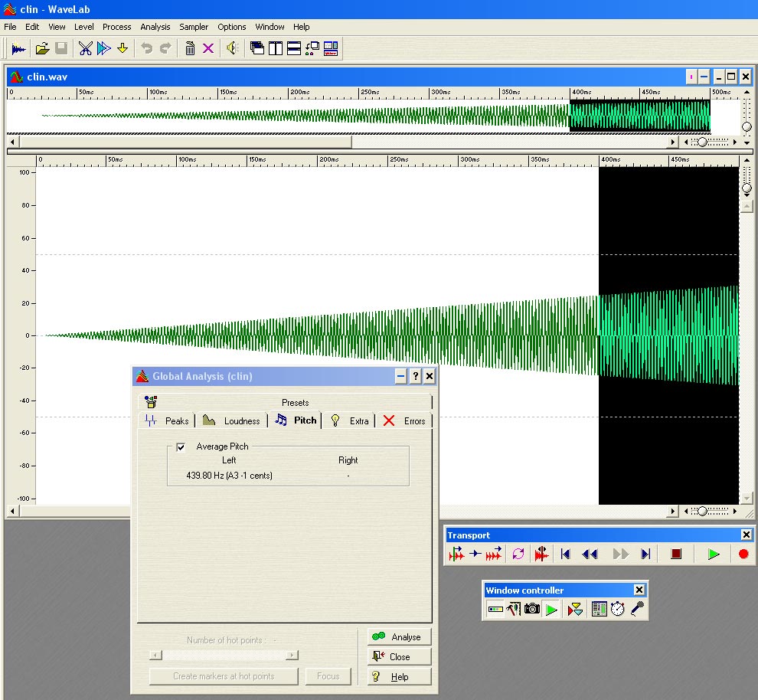The height and width of the screenshot is (700, 758).
Task: Toggle the purple loop playback icon
Action: coord(518,554)
